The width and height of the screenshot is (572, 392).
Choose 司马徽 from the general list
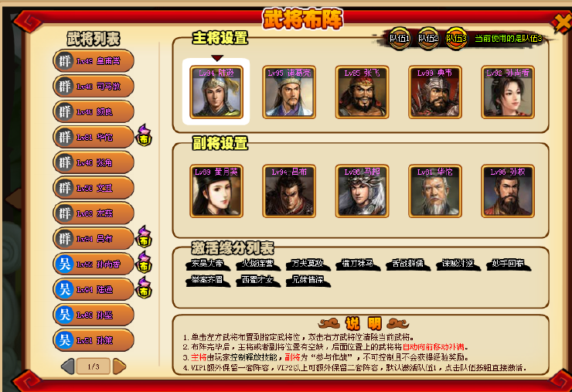(x=94, y=86)
